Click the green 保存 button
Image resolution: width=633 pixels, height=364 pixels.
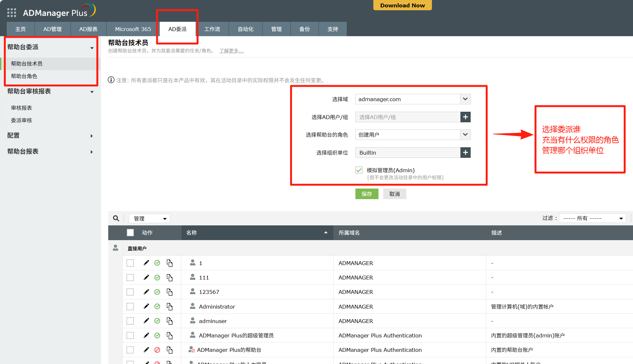367,194
